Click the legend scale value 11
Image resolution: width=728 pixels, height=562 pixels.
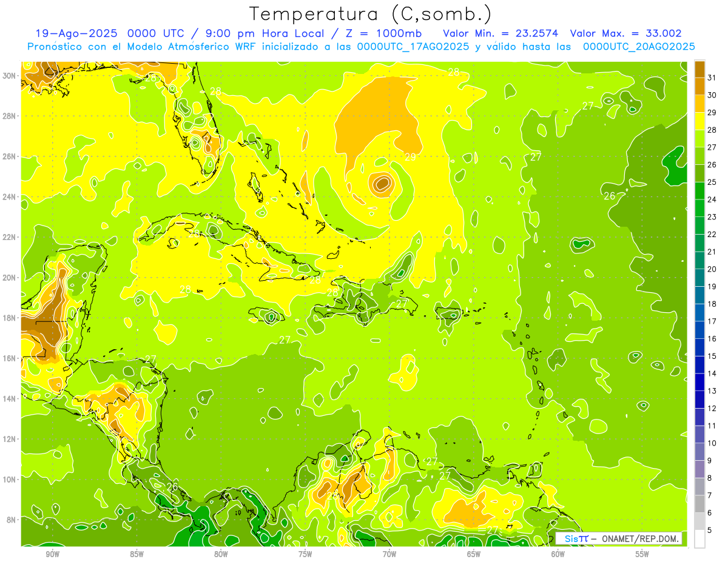click(712, 426)
